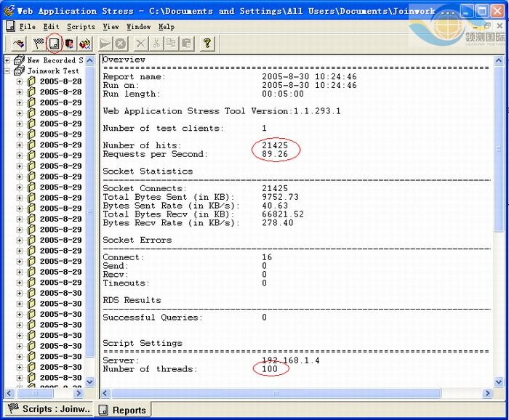Close the inner document window

click(x=500, y=26)
